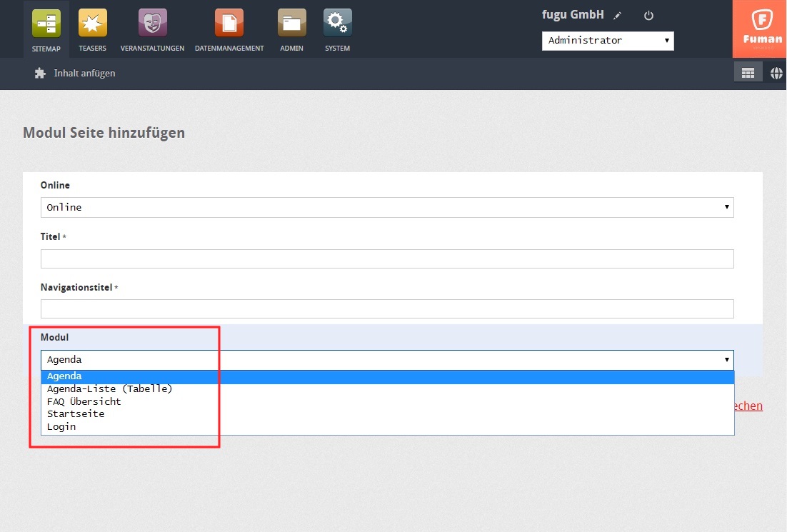Choose FAQ Übersicht from the list
787x532 pixels.
pyautogui.click(x=84, y=401)
